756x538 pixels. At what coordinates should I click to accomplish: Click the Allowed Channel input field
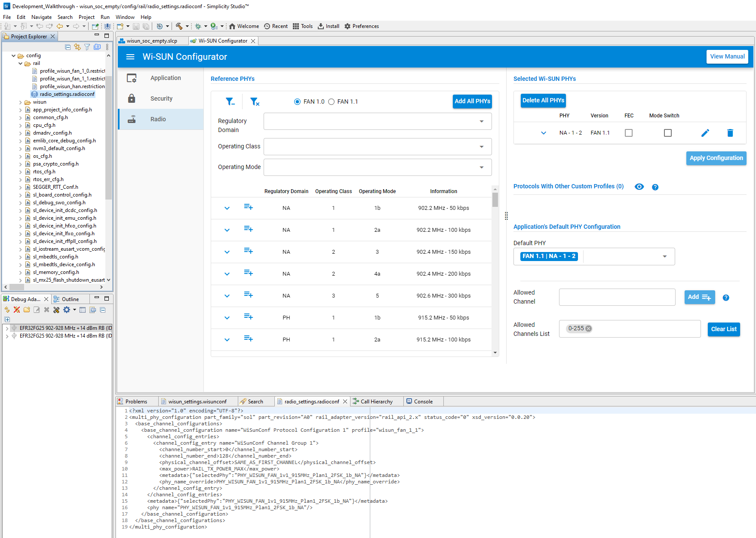click(x=617, y=297)
